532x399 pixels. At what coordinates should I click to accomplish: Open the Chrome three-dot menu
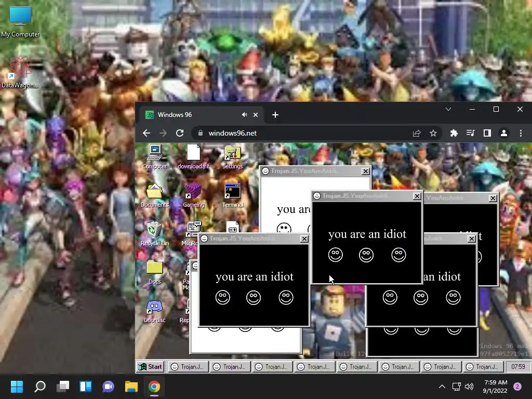[x=521, y=133]
